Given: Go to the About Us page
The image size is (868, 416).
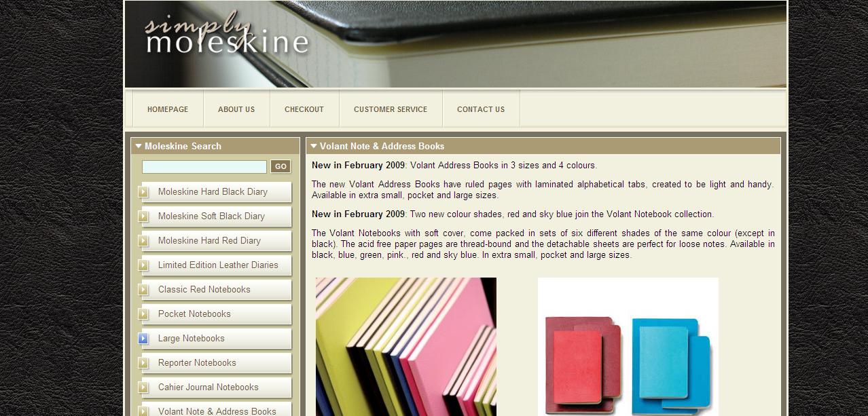Looking at the screenshot, I should 236,109.
